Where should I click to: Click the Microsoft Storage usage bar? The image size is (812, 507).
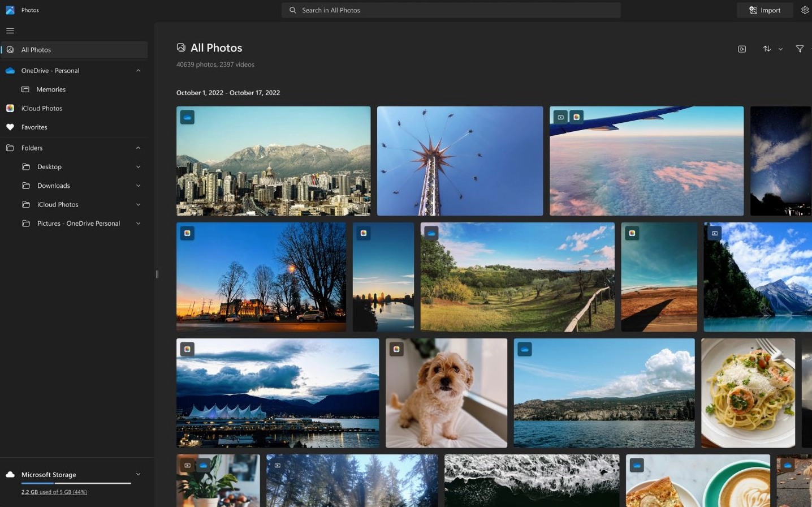pos(76,483)
